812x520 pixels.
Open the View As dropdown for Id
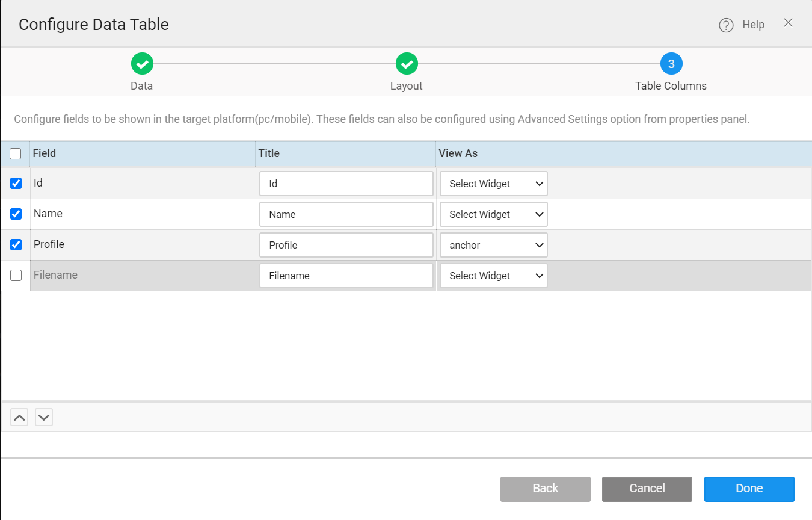click(x=493, y=184)
